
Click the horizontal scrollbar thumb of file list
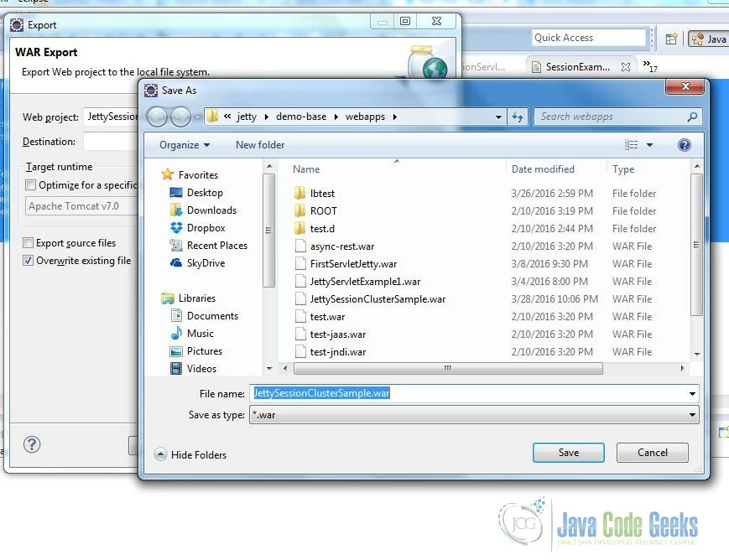pos(448,369)
